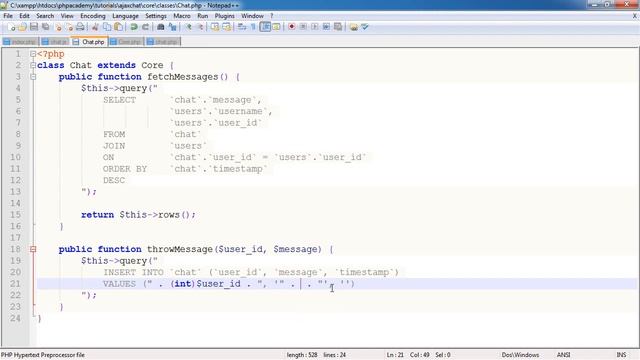The image size is (640, 360).
Task: Cut selection with the scissors icon
Action: 95,27
